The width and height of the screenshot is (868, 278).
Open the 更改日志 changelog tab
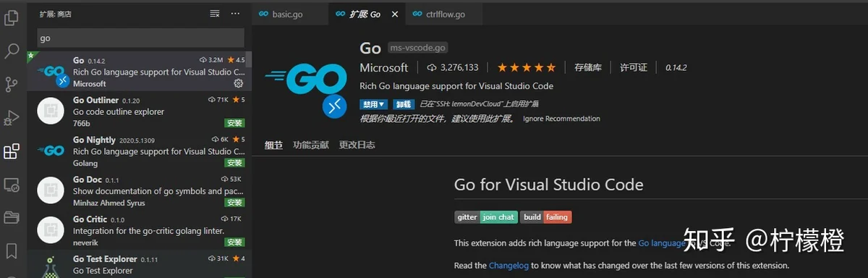[x=357, y=145]
